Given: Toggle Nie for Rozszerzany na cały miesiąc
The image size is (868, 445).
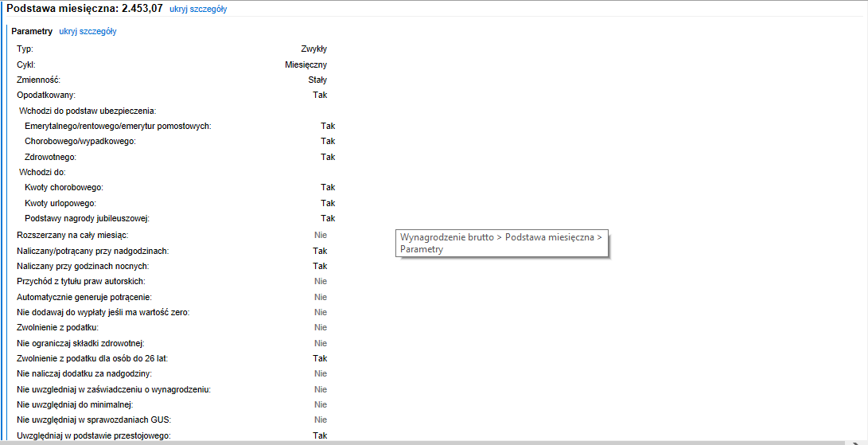Looking at the screenshot, I should 321,235.
